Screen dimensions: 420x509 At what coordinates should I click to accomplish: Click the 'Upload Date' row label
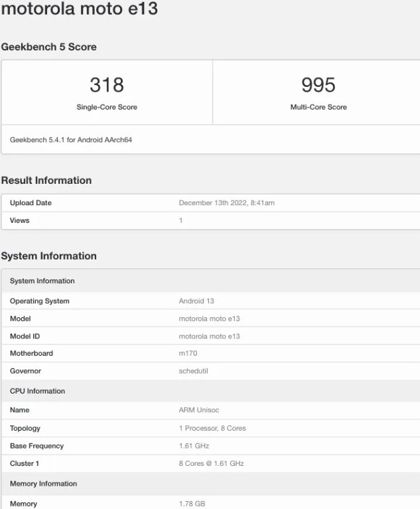[x=31, y=203]
